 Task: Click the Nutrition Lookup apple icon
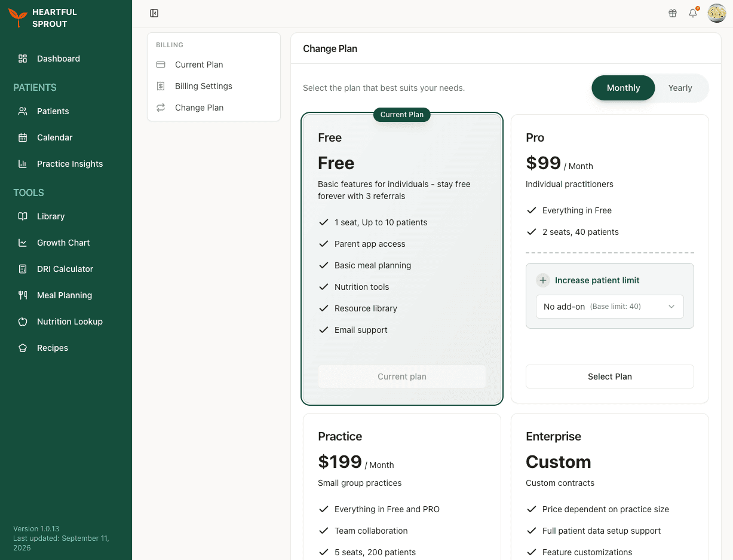(x=23, y=322)
